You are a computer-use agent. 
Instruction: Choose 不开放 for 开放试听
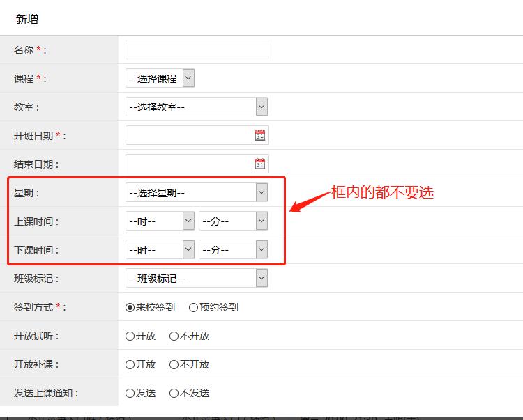[174, 336]
